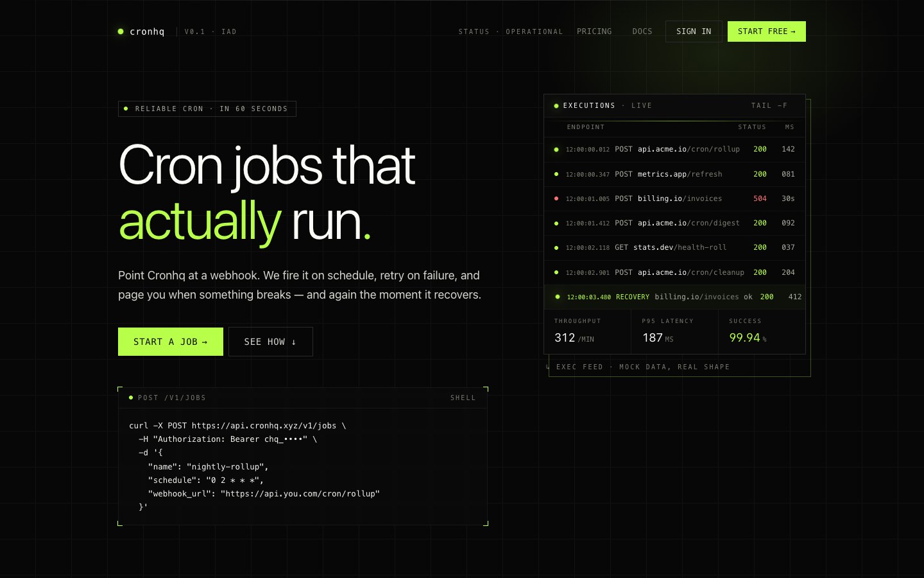Click the Authorization Bearer header line
Image resolution: width=924 pixels, height=578 pixels.
[228, 439]
